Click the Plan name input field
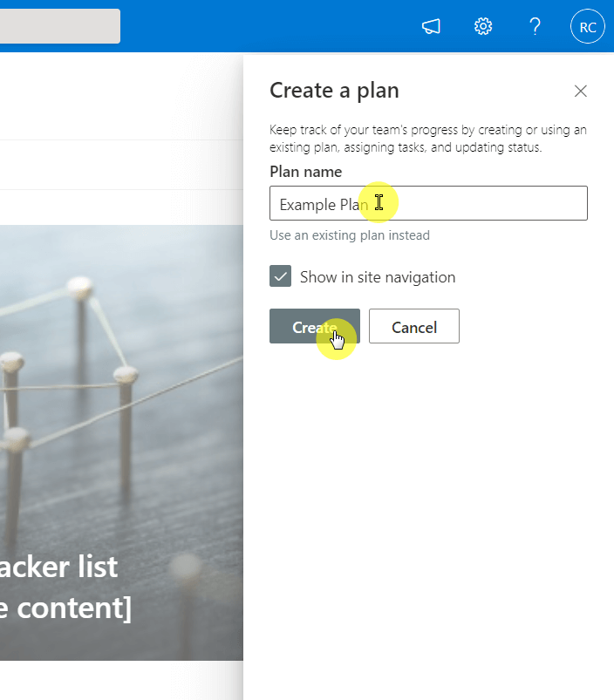 pyautogui.click(x=428, y=203)
